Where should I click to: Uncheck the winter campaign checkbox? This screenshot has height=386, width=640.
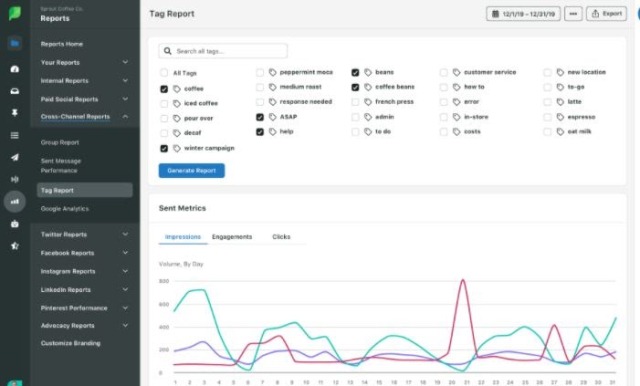click(164, 148)
